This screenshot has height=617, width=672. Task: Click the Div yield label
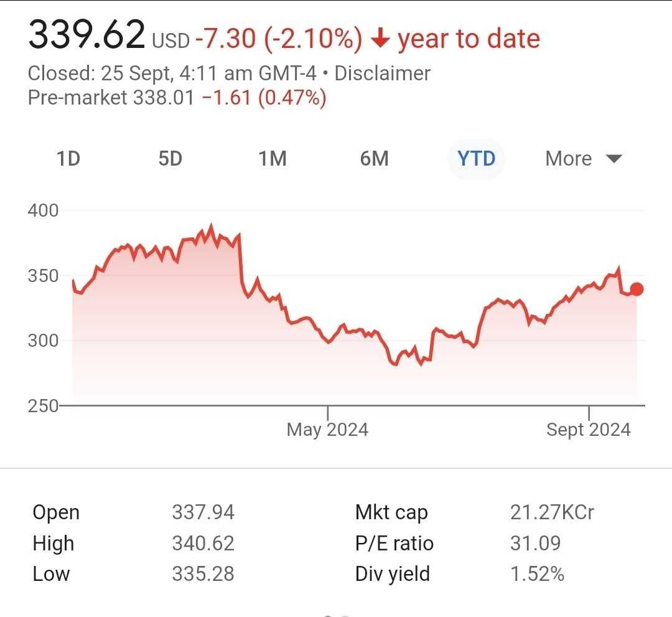[x=392, y=573]
